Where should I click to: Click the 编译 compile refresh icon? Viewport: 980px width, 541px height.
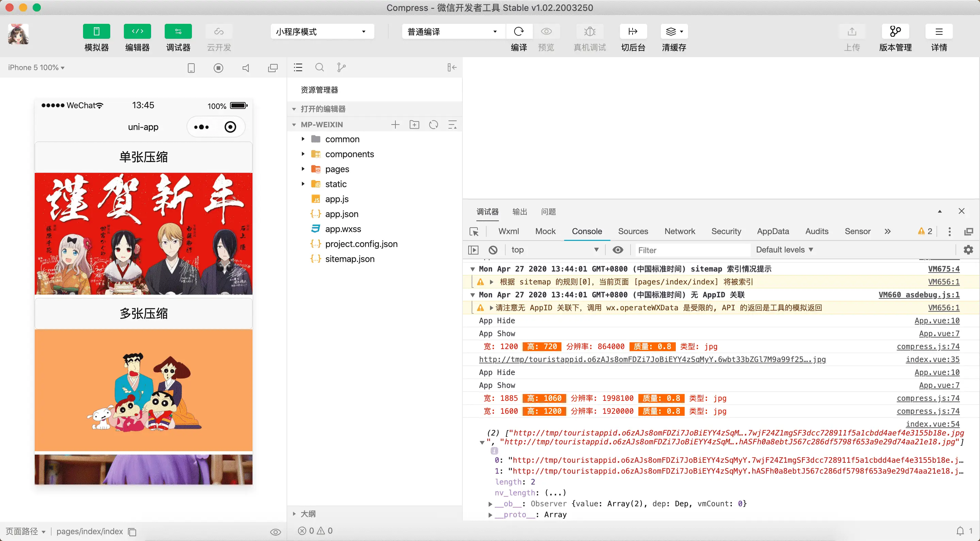519,31
